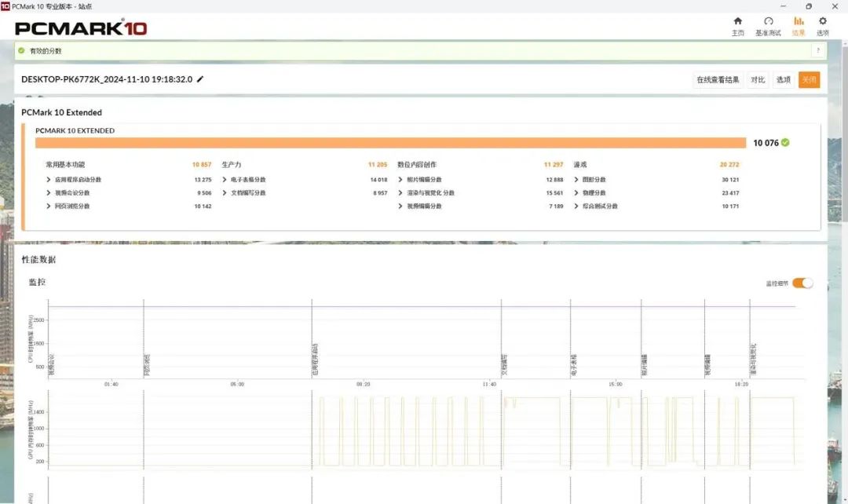Click the 14 018 spreadsheet score value

378,180
